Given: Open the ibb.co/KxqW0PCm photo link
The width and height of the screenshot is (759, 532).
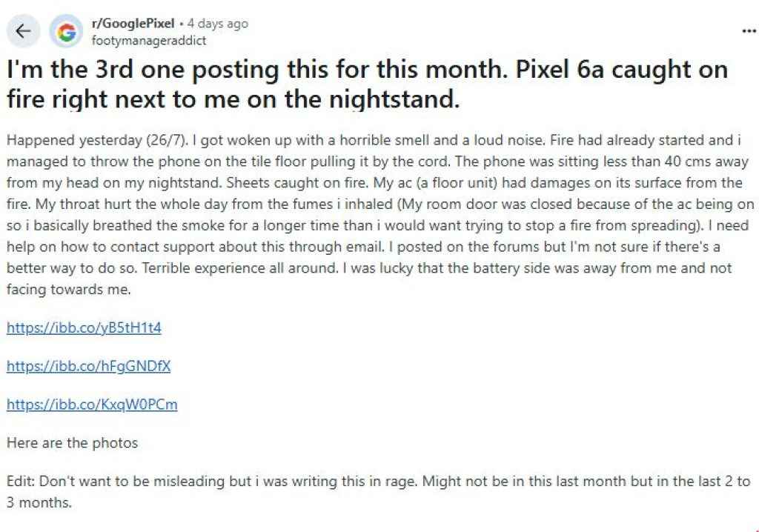Looking at the screenshot, I should pyautogui.click(x=92, y=405).
